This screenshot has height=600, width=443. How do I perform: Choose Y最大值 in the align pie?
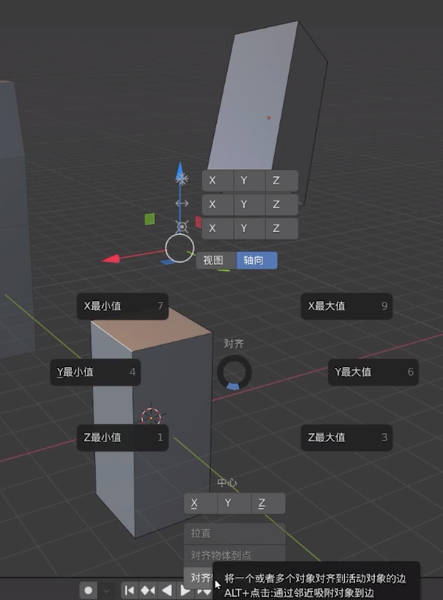(x=373, y=372)
